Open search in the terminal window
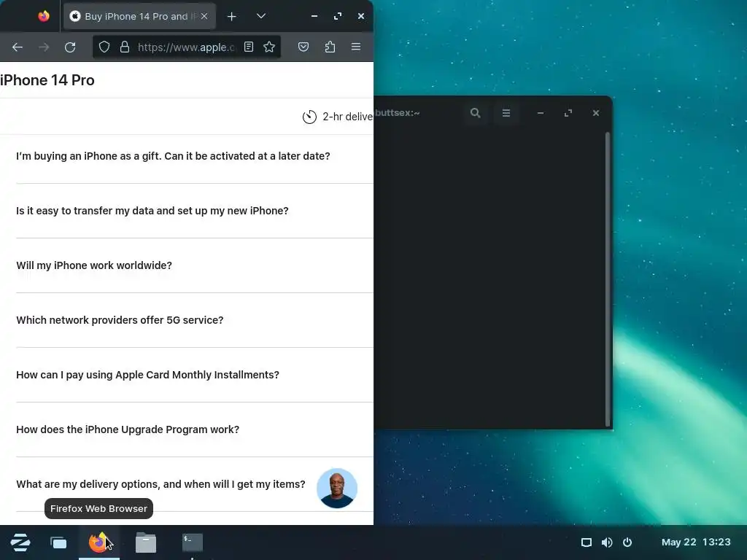The width and height of the screenshot is (747, 560). pos(475,113)
